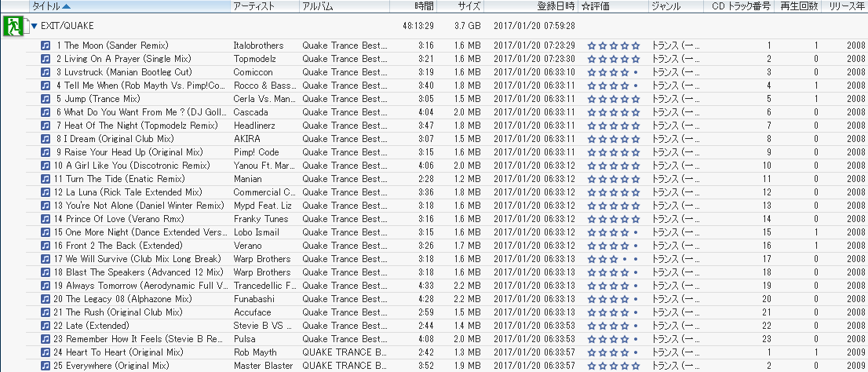
Task: Click the music icon for You're Not Alone
Action: (46, 206)
